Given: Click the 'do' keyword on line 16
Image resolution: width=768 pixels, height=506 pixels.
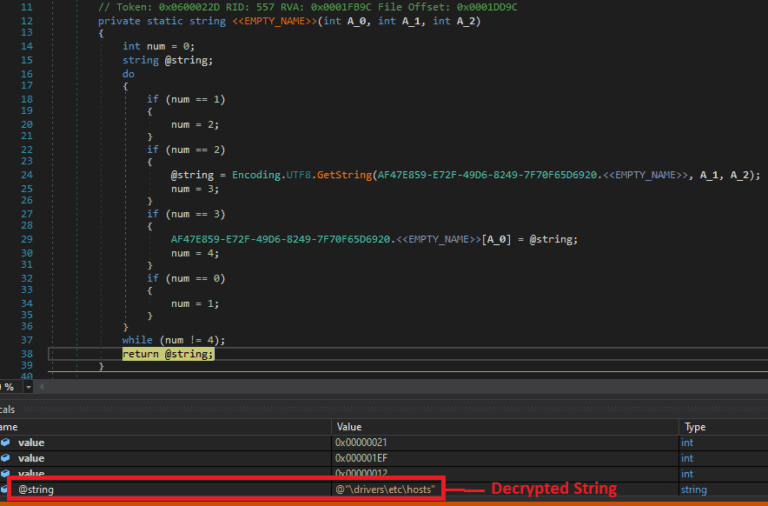Looking at the screenshot, I should pos(128,74).
